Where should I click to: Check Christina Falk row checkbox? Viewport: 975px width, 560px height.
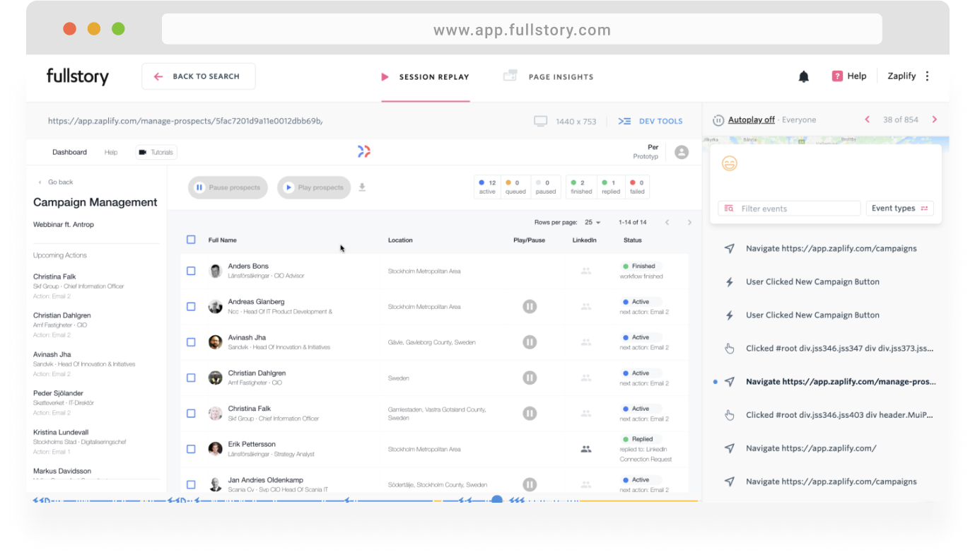coord(191,413)
